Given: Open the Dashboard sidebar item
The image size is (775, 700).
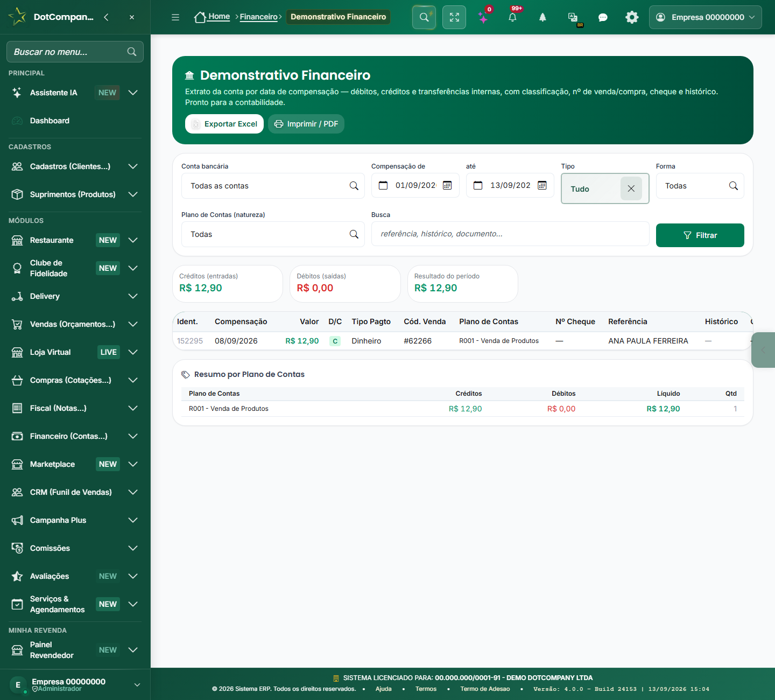Looking at the screenshot, I should pos(75,121).
